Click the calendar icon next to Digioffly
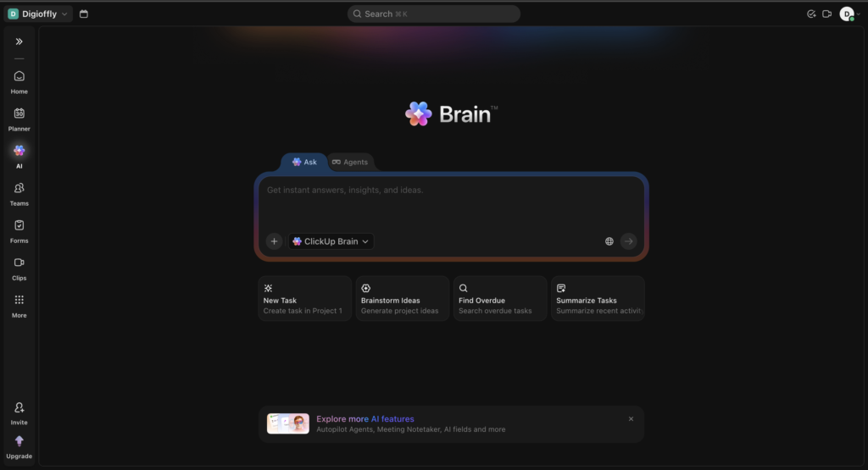This screenshot has width=868, height=470. point(84,14)
